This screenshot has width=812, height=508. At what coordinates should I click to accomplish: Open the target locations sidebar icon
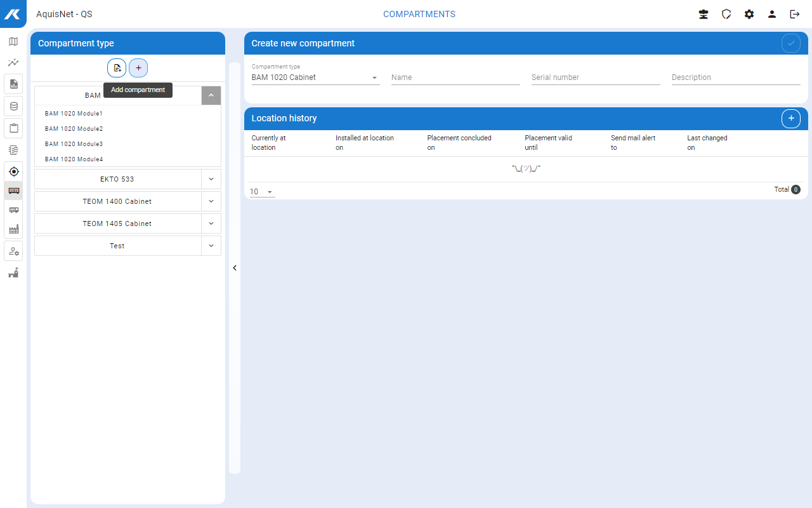[13, 171]
